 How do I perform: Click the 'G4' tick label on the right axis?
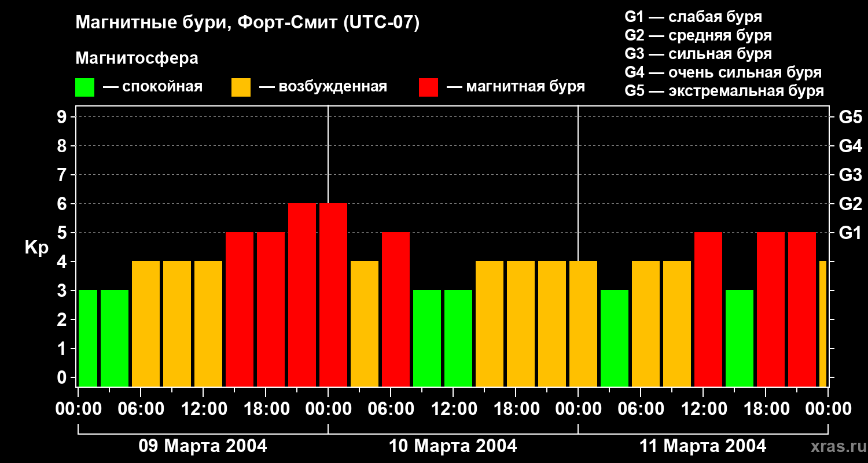tap(851, 146)
